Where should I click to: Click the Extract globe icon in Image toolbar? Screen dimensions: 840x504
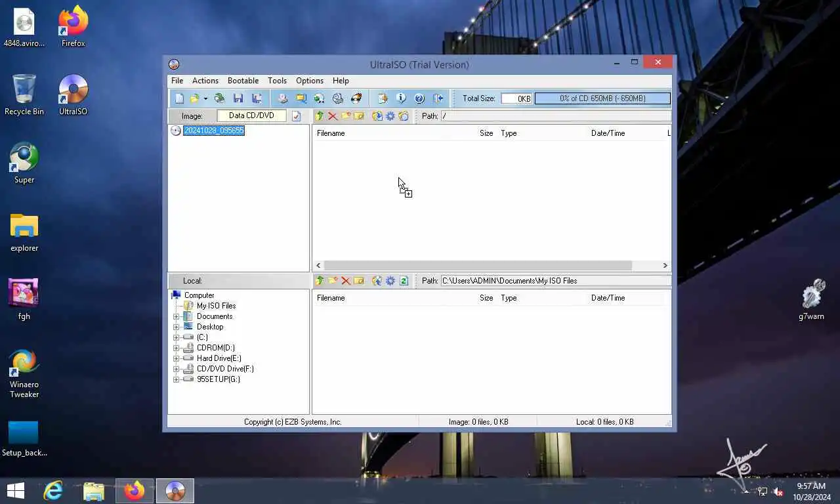377,116
